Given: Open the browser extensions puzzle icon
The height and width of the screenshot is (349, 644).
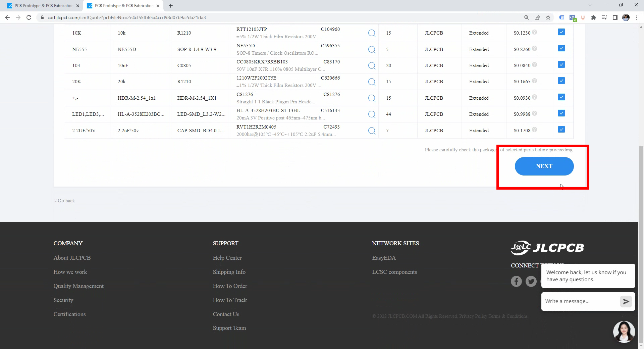Looking at the screenshot, I should pyautogui.click(x=593, y=17).
